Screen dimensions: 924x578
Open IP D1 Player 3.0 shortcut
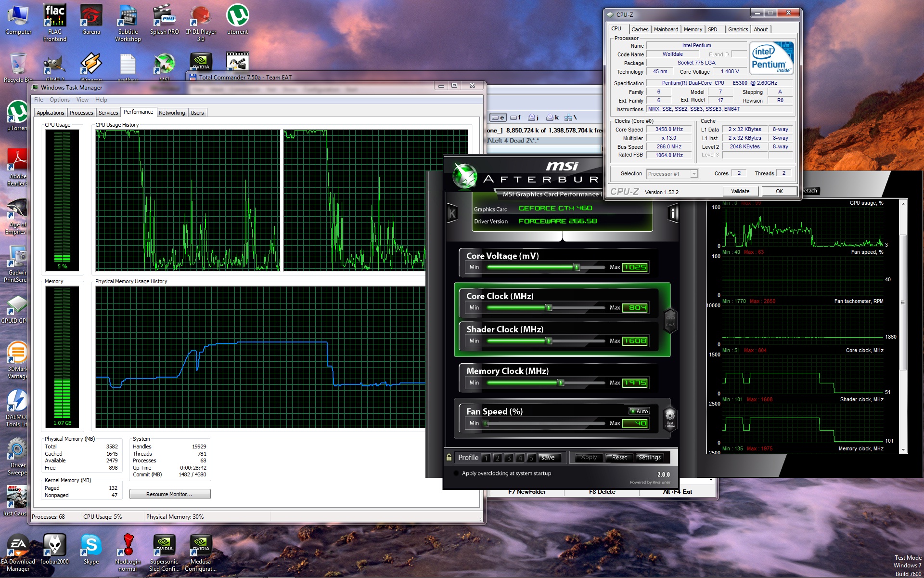click(201, 23)
